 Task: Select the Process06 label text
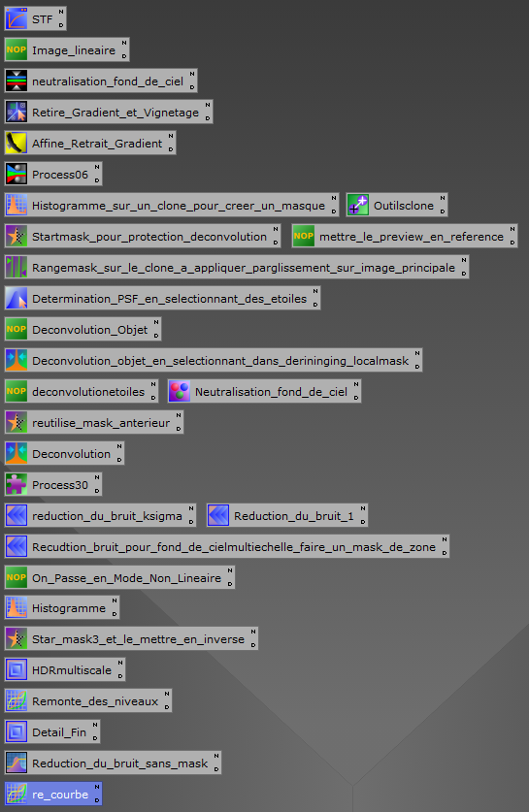coord(60,175)
